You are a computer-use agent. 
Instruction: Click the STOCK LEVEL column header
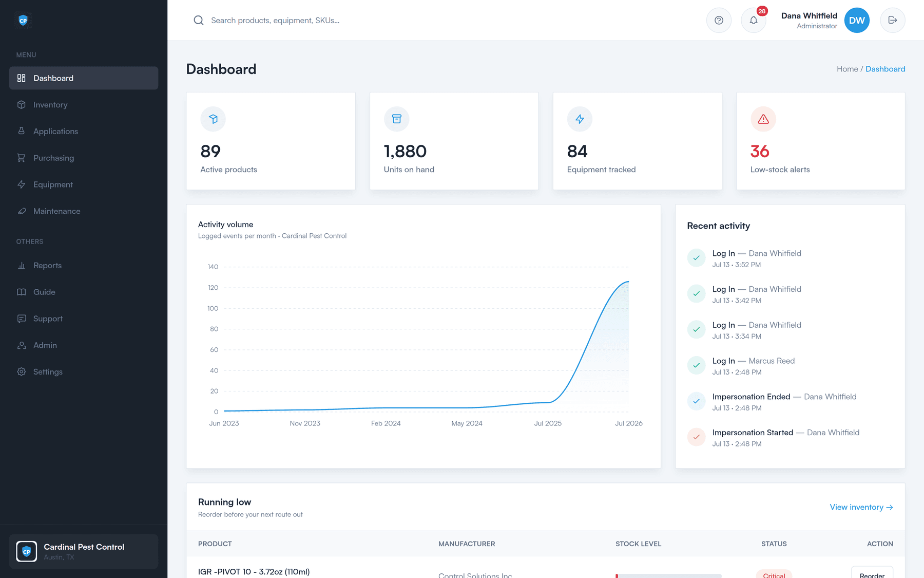pyautogui.click(x=638, y=544)
